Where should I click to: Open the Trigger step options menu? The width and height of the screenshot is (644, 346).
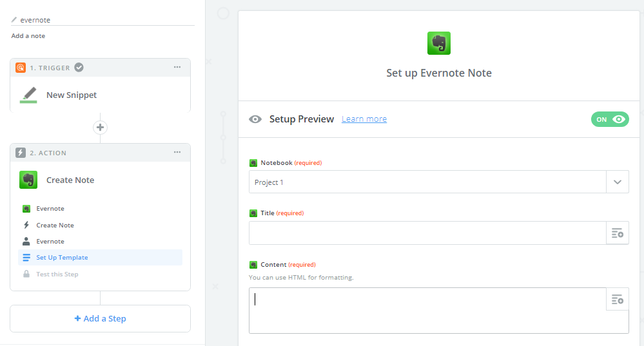177,67
